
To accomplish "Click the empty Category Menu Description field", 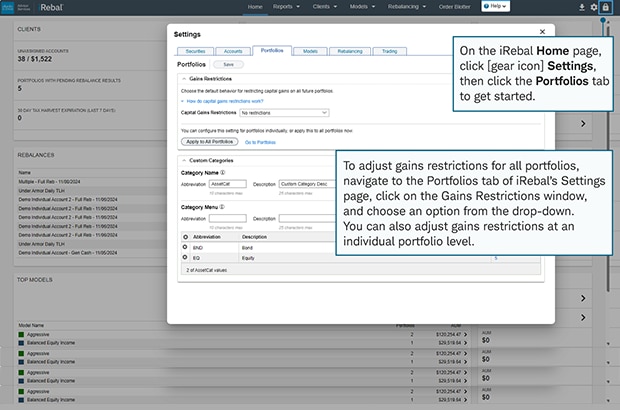I will point(307,218).
